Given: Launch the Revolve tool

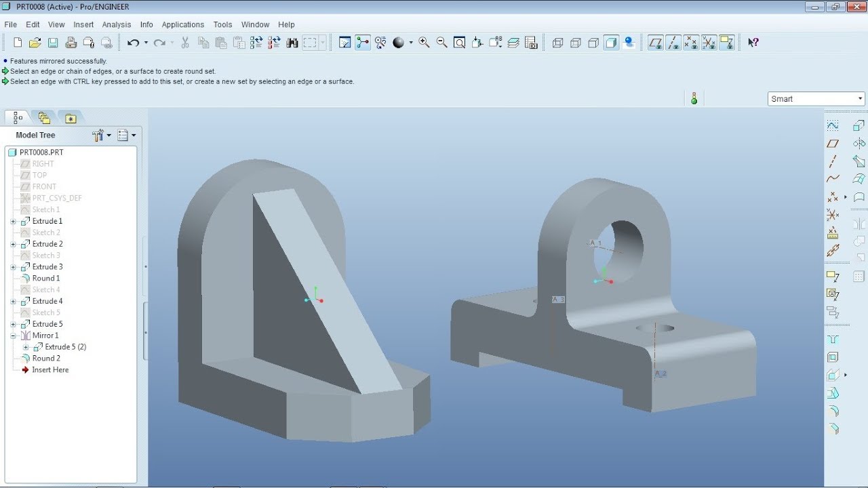Looking at the screenshot, I should coord(859,144).
